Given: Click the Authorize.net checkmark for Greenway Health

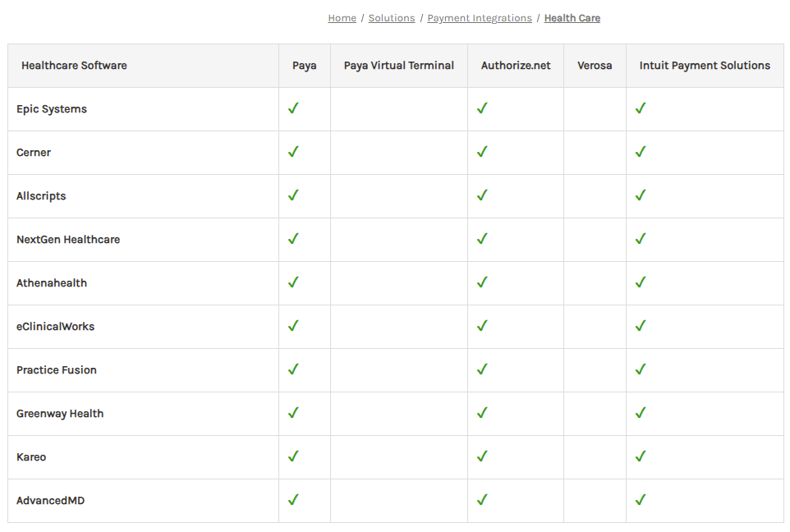Looking at the screenshot, I should coord(482,413).
